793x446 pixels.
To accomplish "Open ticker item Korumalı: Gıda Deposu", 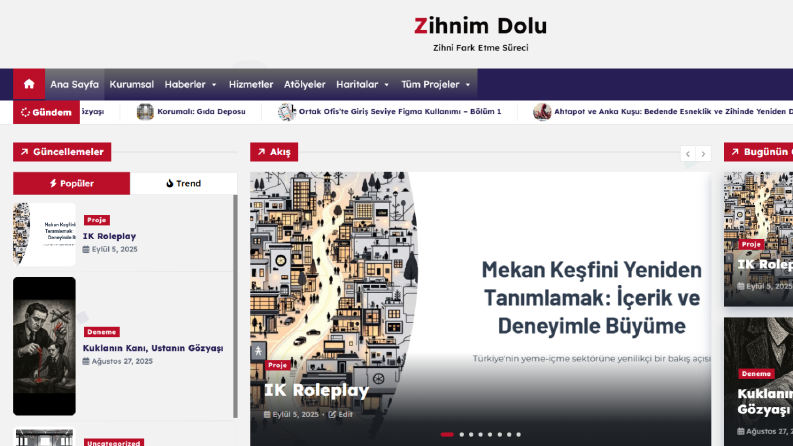I will coord(201,111).
